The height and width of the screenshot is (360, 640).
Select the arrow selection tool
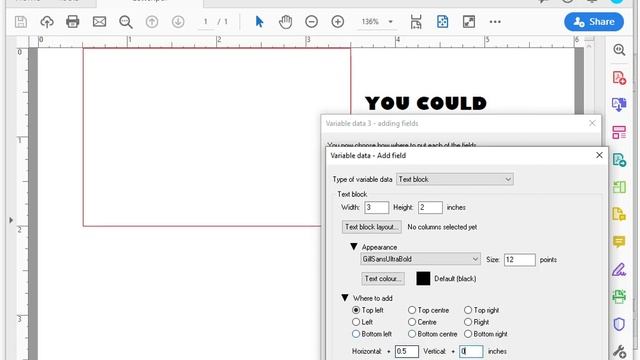[259, 22]
